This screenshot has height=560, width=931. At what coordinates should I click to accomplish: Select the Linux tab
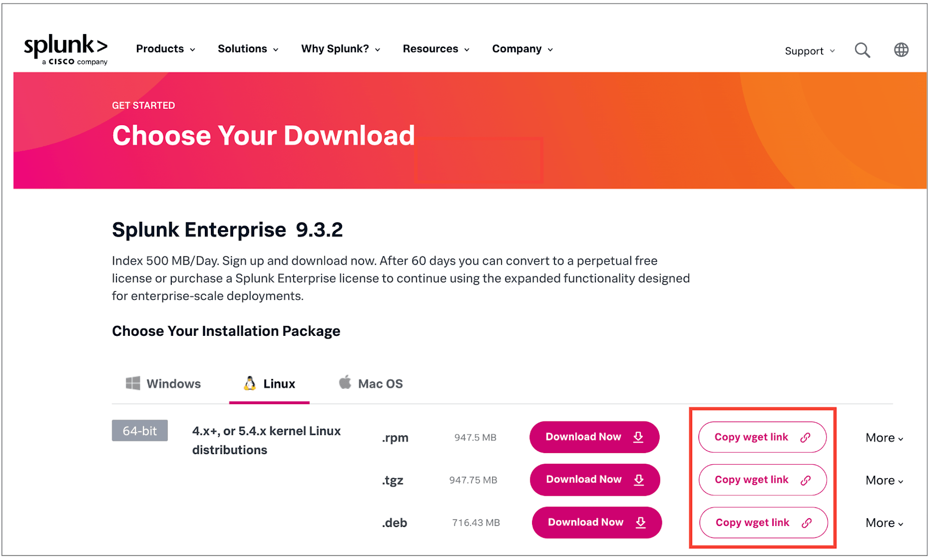pos(269,384)
